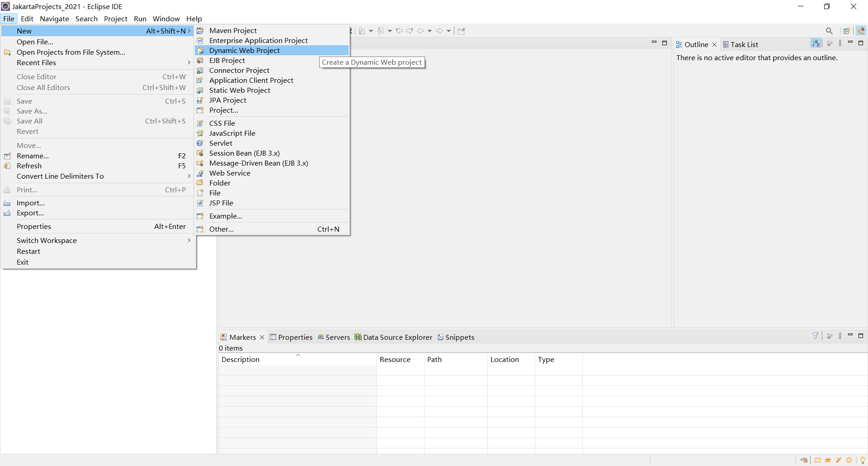Open the Outline view three-dot menu
The width and height of the screenshot is (868, 466).
pyautogui.click(x=840, y=43)
